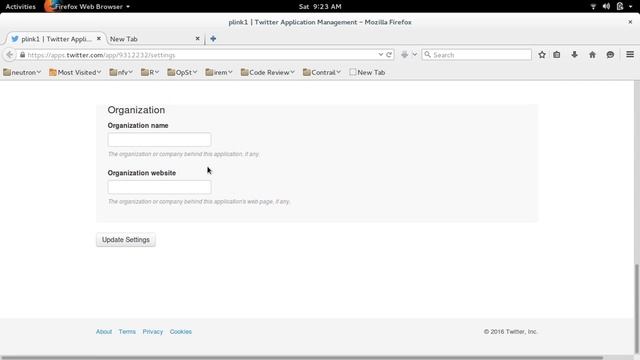Click the Firefox logo in top bar
The height and width of the screenshot is (360, 640).
click(50, 6)
